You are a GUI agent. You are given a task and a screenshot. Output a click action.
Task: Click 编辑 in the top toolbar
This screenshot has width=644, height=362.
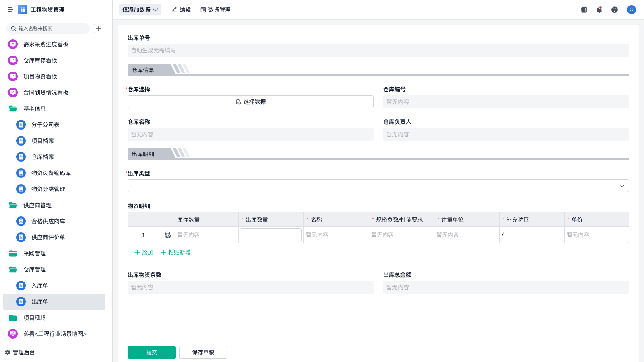tap(182, 10)
